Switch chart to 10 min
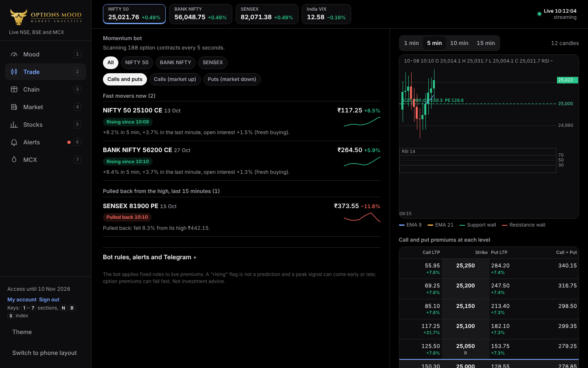This screenshot has width=588, height=368. point(459,43)
